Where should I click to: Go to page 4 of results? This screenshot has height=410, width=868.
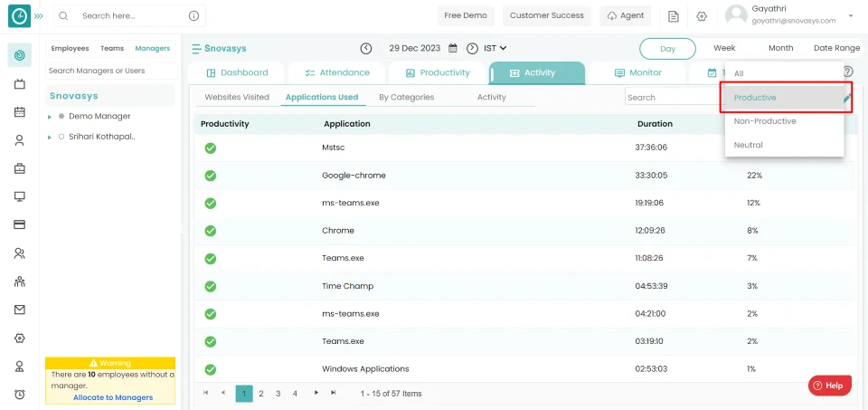tap(295, 394)
